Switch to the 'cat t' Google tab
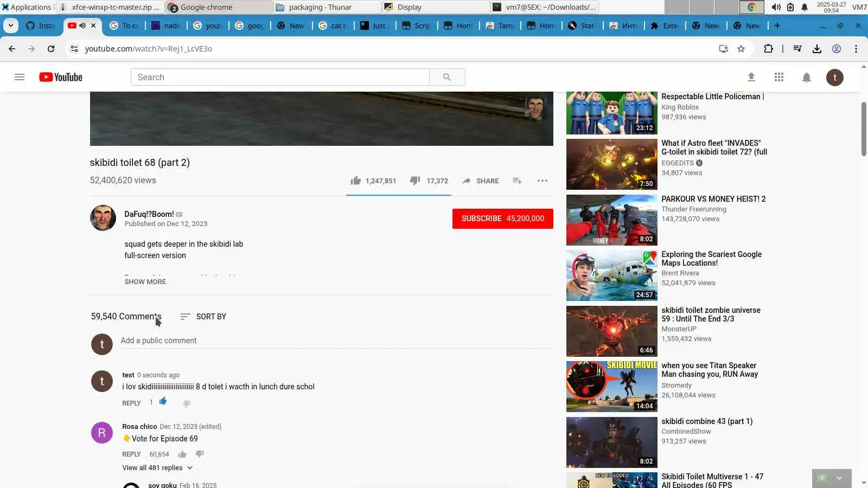 tap(333, 25)
